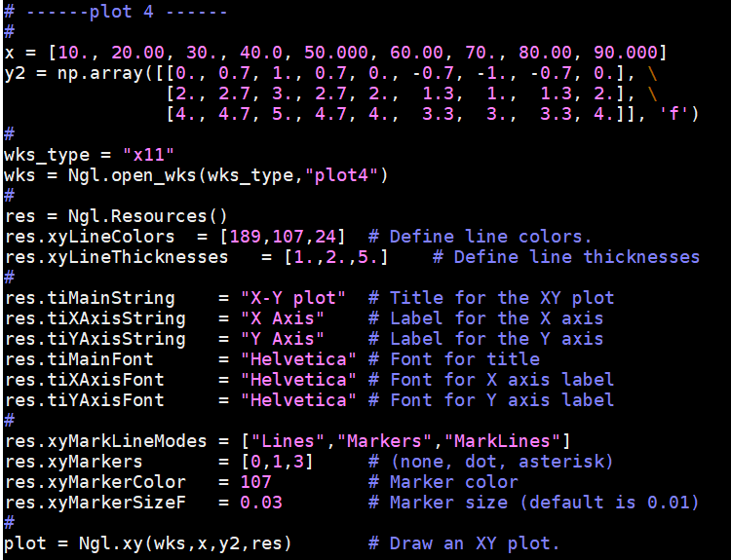Click comment '# Marker size (default is 0.01)'
Screen dimensions: 731x560
(534, 503)
